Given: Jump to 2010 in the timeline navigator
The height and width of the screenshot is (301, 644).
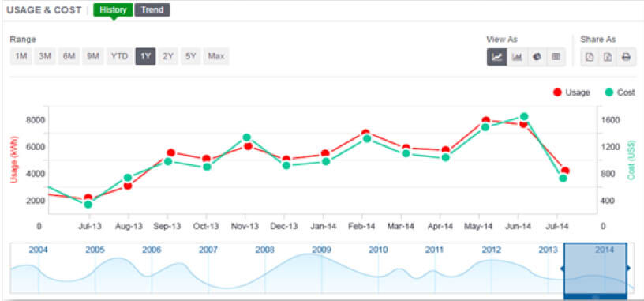Looking at the screenshot, I should coord(378,250).
